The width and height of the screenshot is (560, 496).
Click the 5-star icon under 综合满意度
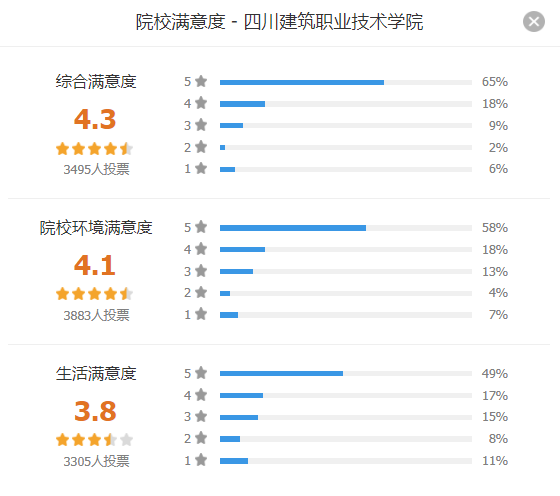(x=201, y=81)
